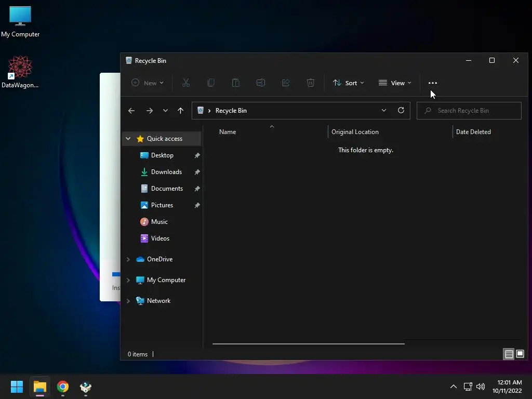Select the My Computer desktop icon

[x=20, y=21]
